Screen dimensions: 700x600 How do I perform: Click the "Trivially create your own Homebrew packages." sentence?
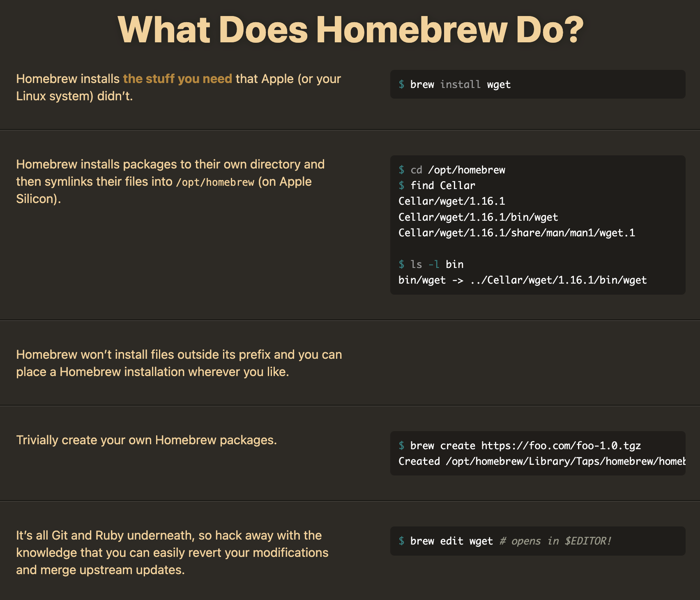pyautogui.click(x=146, y=440)
